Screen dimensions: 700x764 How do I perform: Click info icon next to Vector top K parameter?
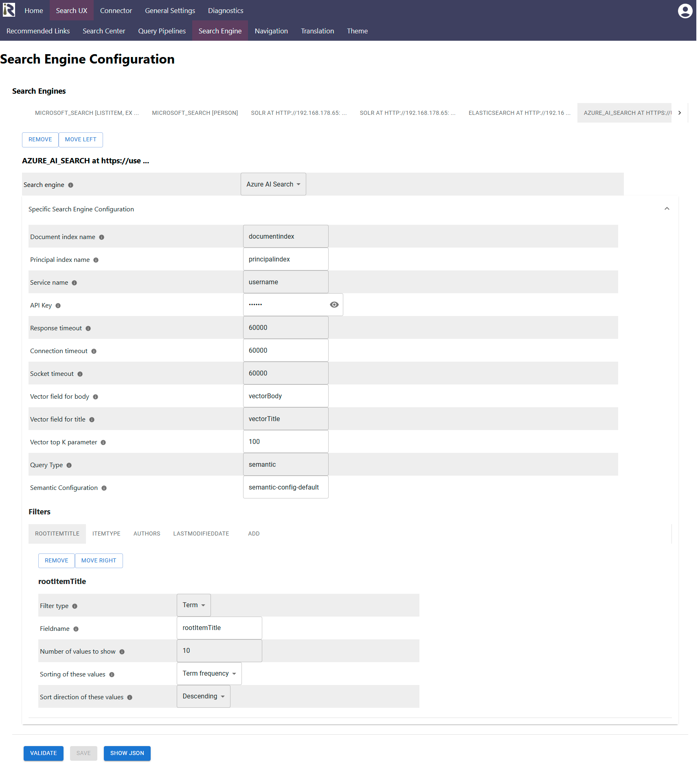(x=103, y=442)
